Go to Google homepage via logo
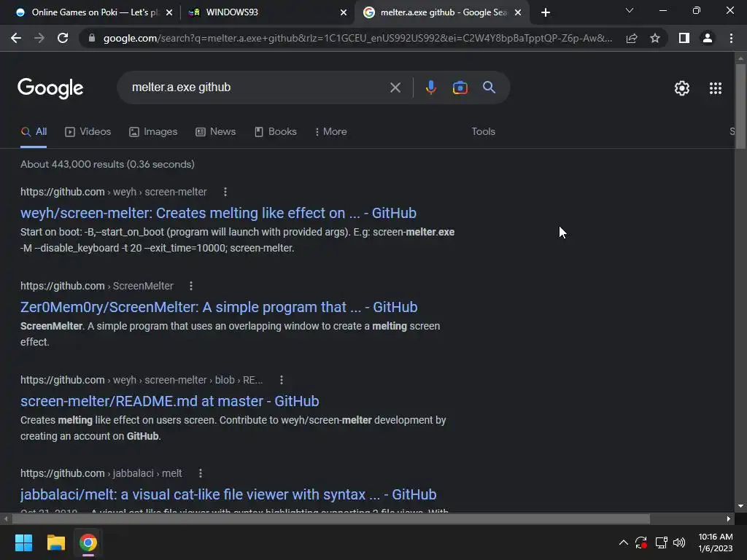 50,88
